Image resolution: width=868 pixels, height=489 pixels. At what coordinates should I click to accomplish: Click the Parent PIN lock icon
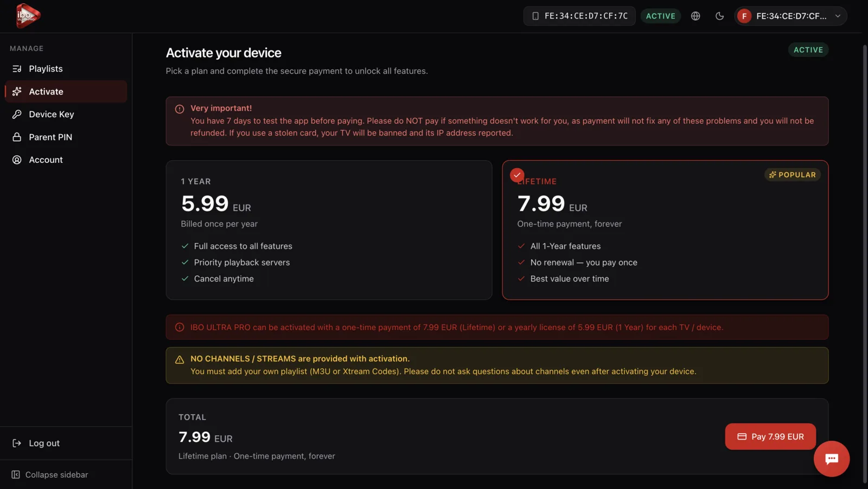pyautogui.click(x=17, y=137)
